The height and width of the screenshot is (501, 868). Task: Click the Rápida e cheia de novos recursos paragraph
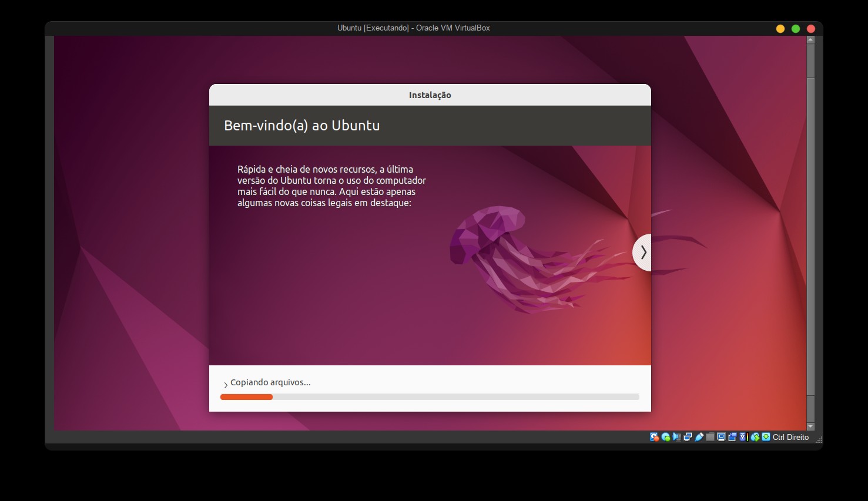pos(331,186)
